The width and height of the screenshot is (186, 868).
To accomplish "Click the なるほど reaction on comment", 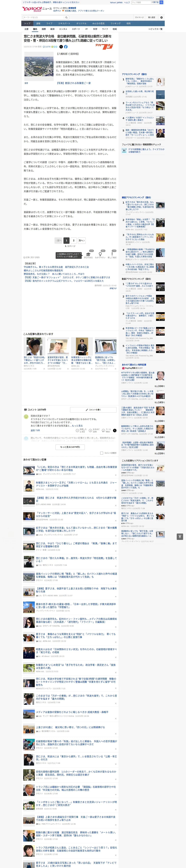I will pos(94,431).
